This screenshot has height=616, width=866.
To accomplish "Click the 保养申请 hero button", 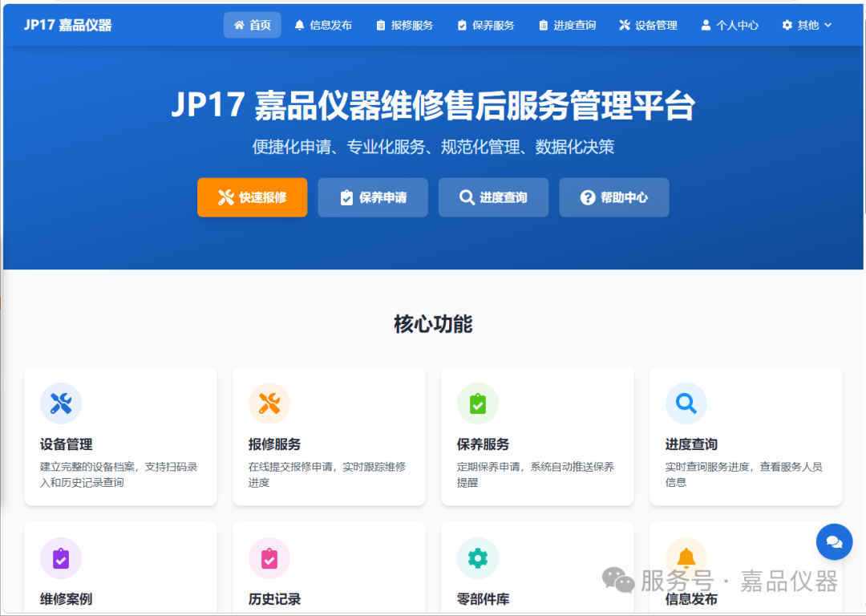I will tap(373, 197).
